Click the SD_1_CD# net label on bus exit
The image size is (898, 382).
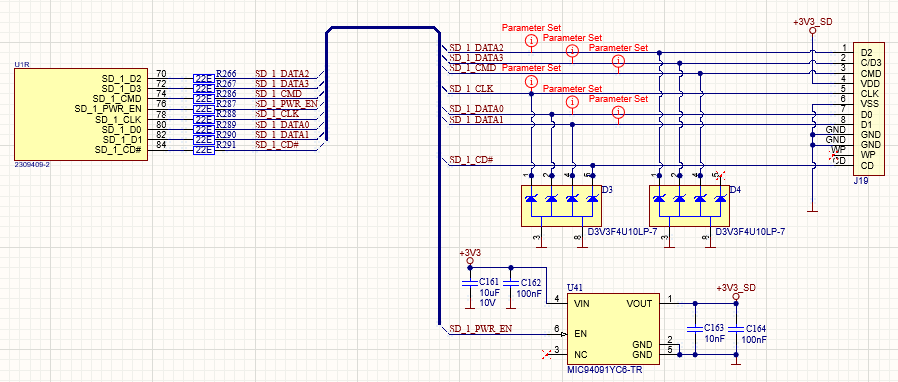(471, 160)
